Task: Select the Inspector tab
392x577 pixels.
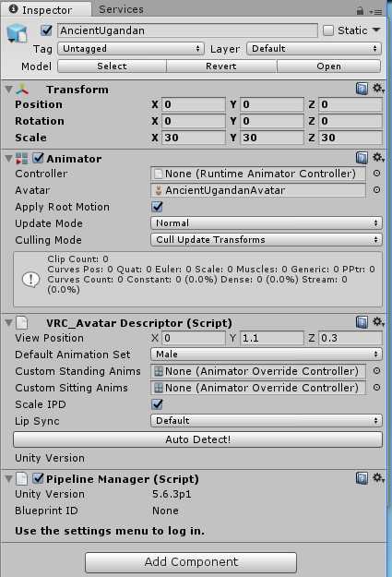Action: tap(46, 9)
